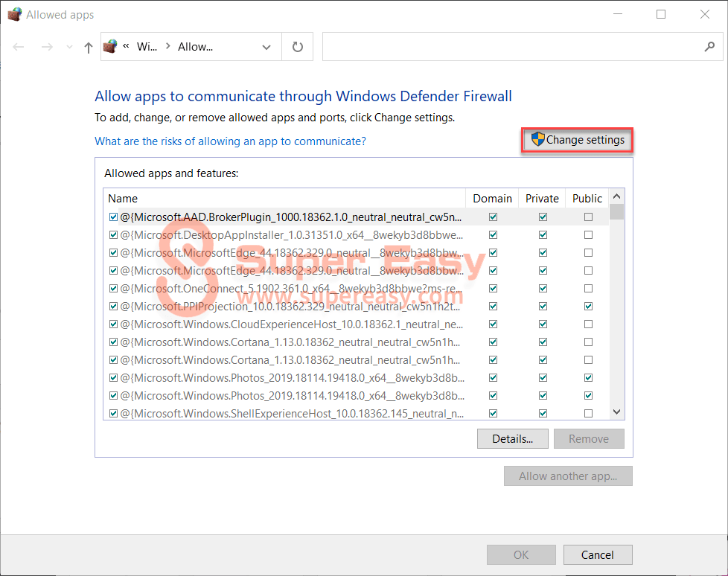The image size is (728, 576).
Task: Refresh the Allowed apps page
Action: [x=298, y=47]
